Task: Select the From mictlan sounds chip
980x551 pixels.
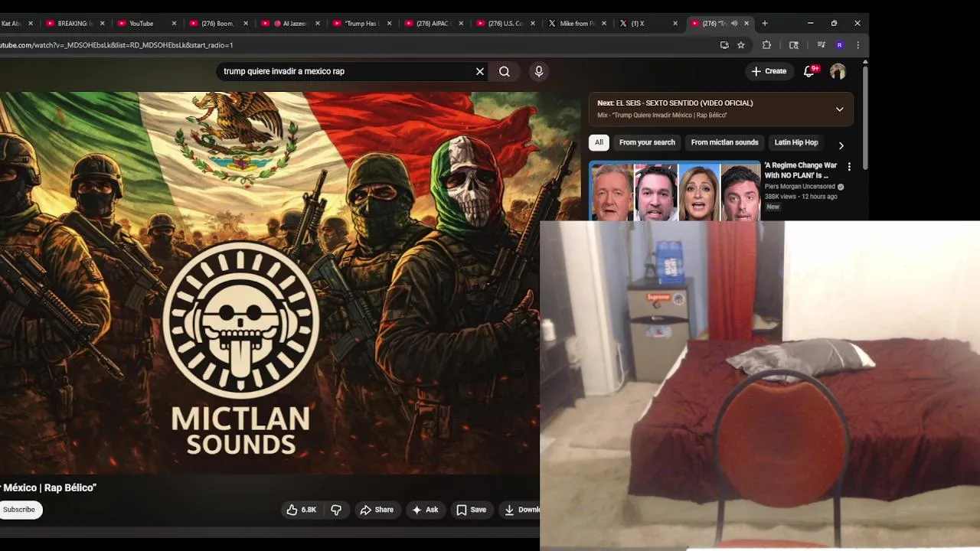Action: tap(724, 142)
